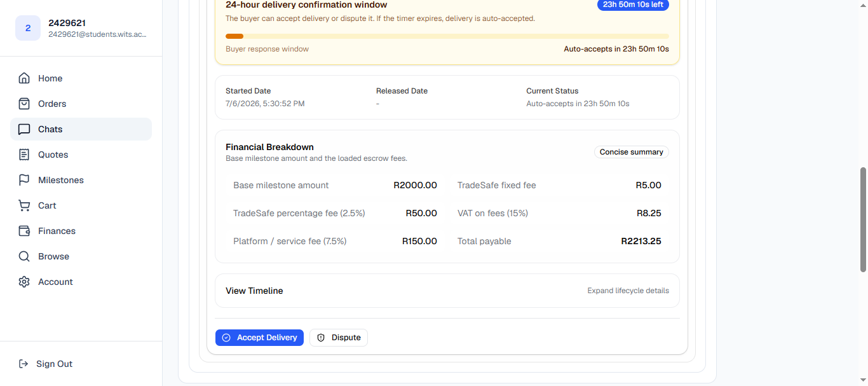Screen dimensions: 868x386
Task: Click the Accept Delivery button
Action: (259, 338)
